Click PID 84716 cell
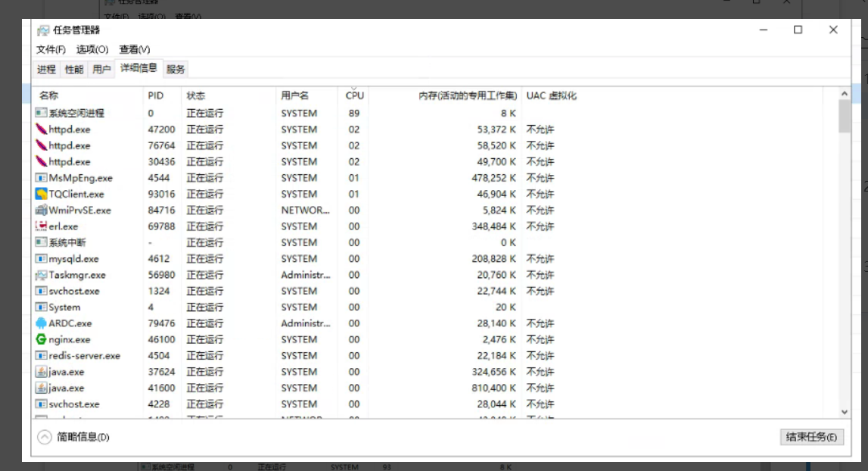 tap(161, 210)
